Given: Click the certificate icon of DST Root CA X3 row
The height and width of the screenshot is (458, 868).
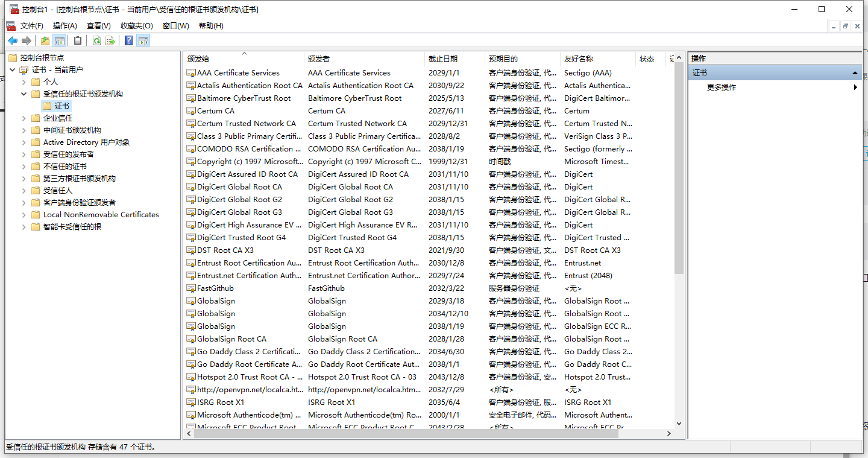Looking at the screenshot, I should click(192, 250).
